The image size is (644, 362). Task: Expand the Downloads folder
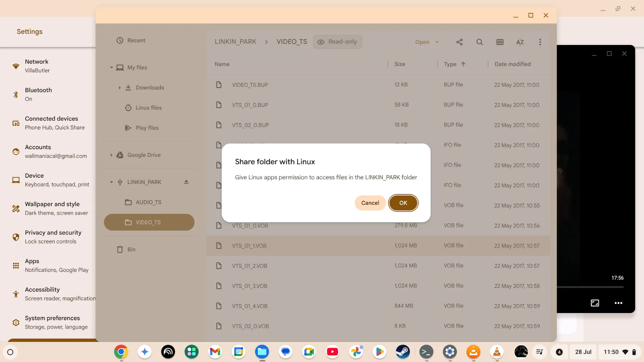click(119, 88)
